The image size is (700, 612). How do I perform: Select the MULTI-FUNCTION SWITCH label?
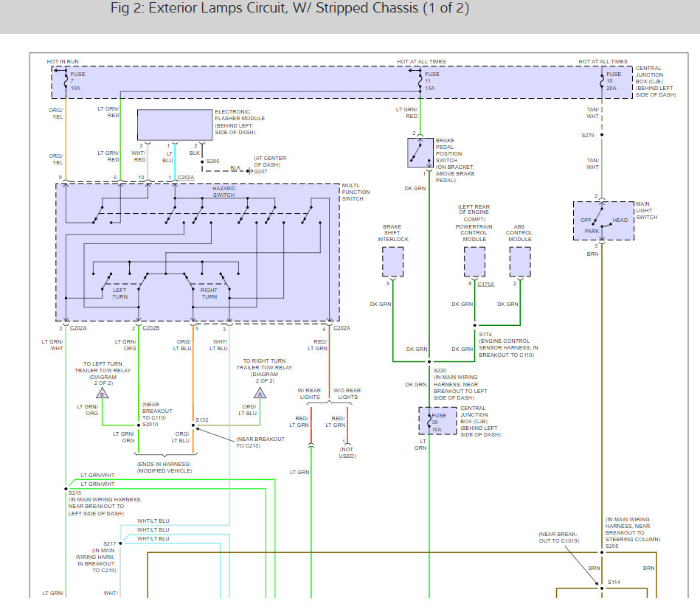(356, 192)
